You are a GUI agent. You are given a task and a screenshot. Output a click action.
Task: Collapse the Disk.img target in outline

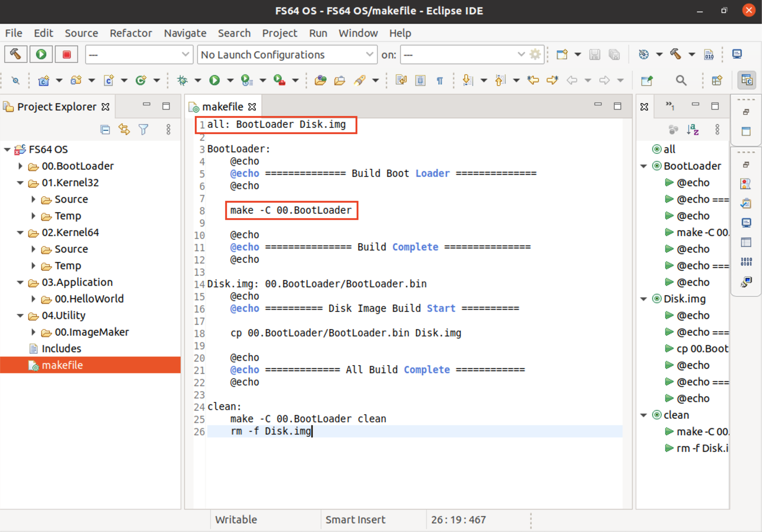pyautogui.click(x=644, y=299)
